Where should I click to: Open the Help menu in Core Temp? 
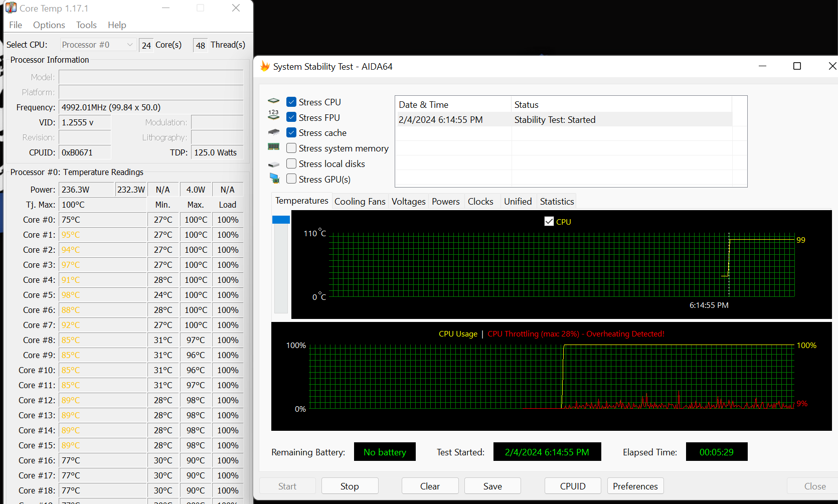(117, 25)
